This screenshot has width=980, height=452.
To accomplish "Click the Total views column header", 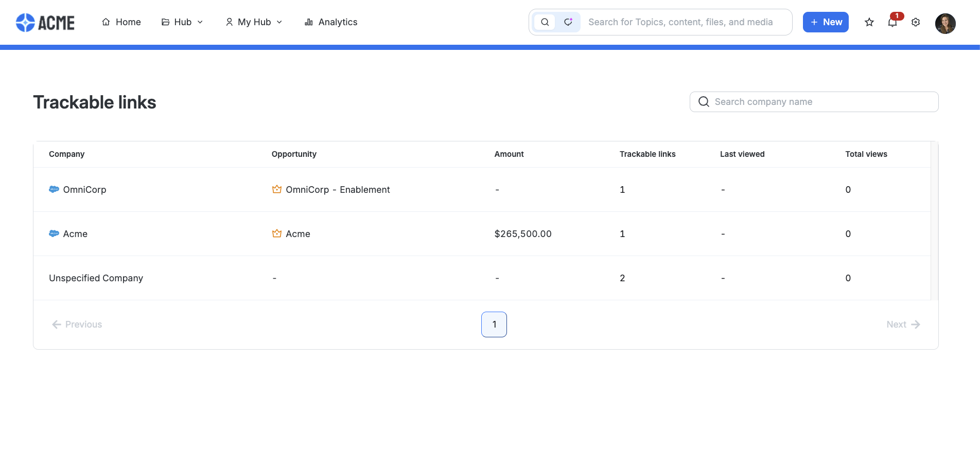I will pyautogui.click(x=866, y=154).
